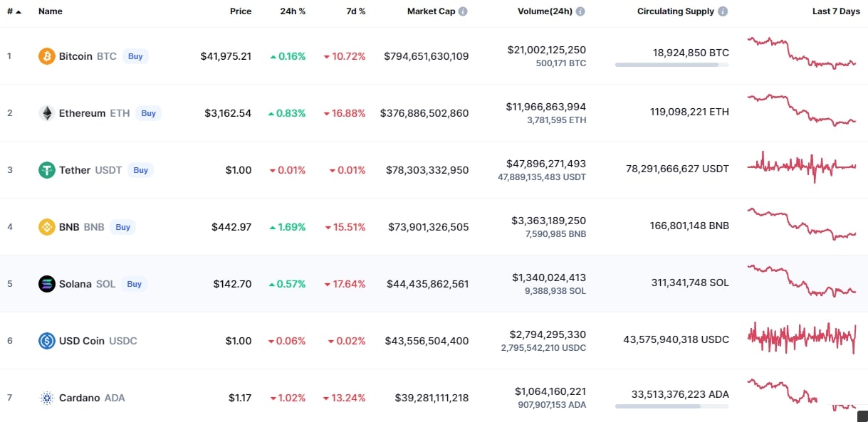The height and width of the screenshot is (422, 868).
Task: Click Solana volume $1,340,024,413
Action: (x=549, y=278)
